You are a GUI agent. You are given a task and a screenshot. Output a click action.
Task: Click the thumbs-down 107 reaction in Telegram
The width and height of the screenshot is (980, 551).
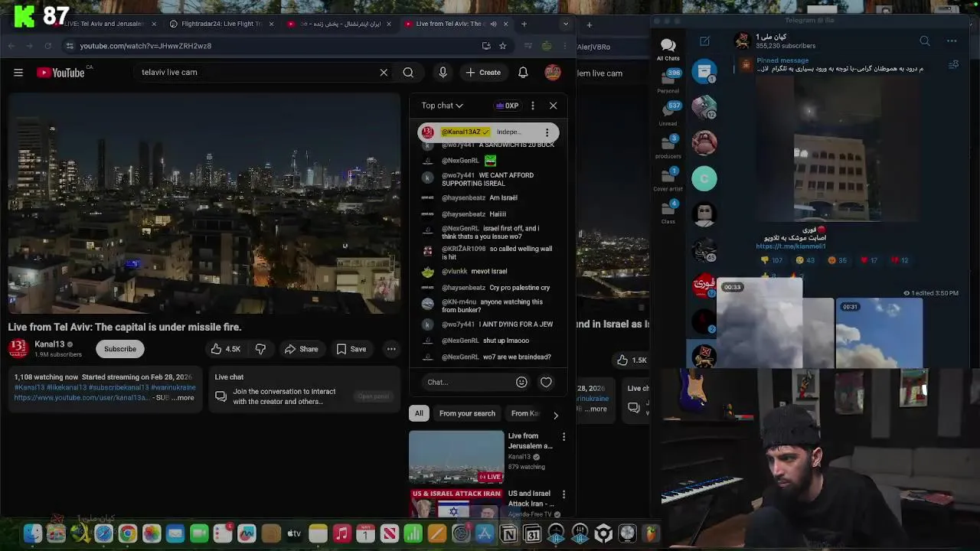coord(772,260)
